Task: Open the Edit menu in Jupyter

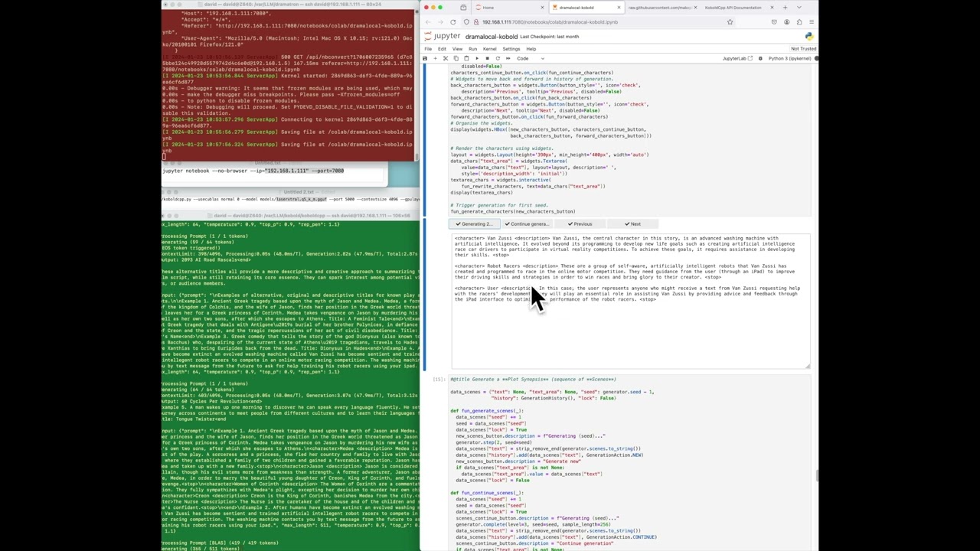Action: pyautogui.click(x=442, y=49)
